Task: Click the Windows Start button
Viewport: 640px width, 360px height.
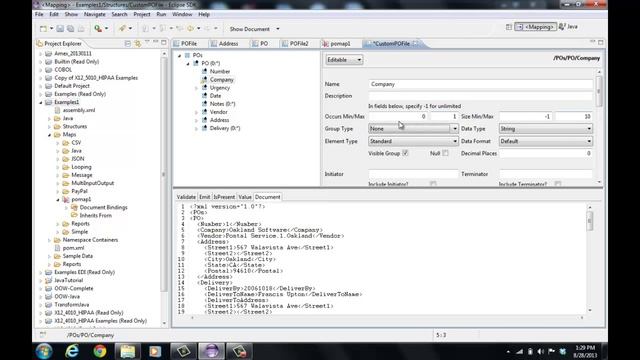Action: pos(44,351)
